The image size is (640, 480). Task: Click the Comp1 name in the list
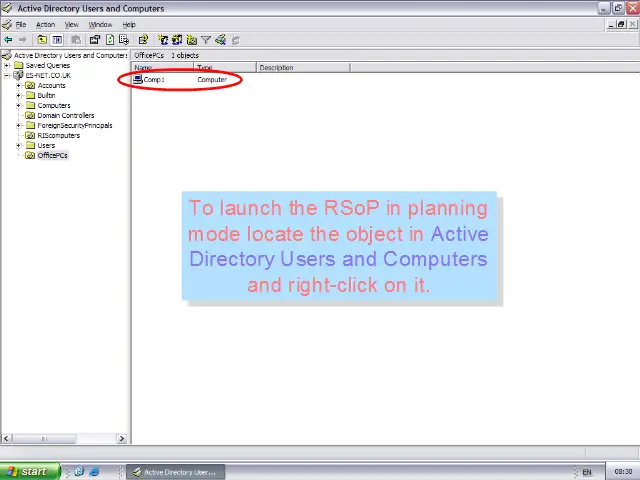point(154,80)
